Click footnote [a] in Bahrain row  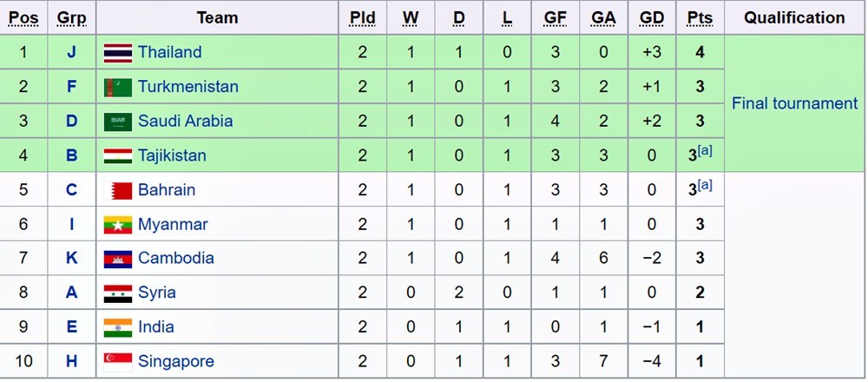pyautogui.click(x=705, y=186)
